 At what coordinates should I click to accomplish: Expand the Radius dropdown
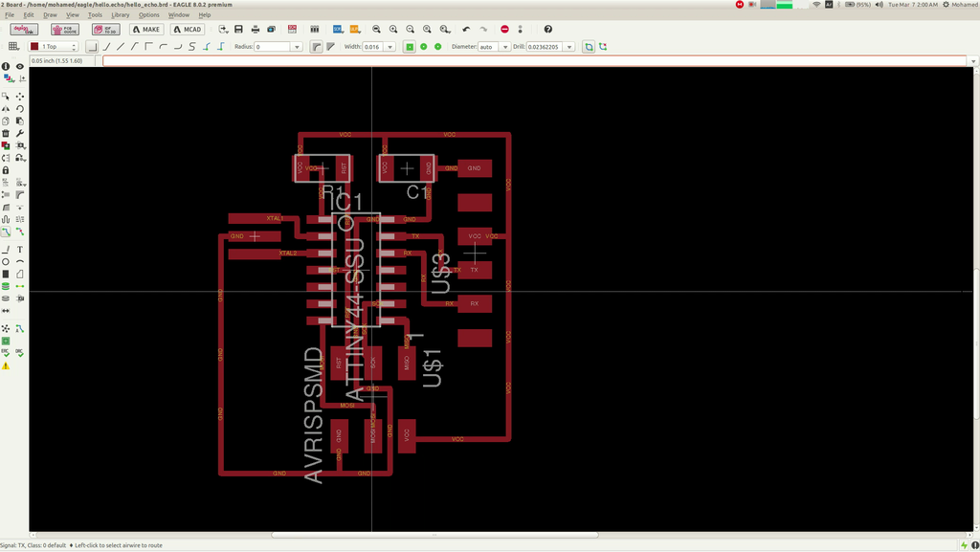297,47
